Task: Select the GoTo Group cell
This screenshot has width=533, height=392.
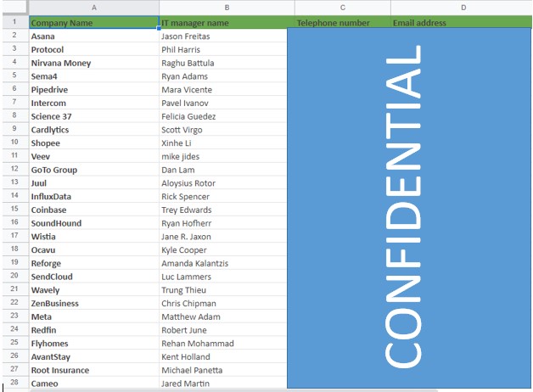Action: point(94,170)
